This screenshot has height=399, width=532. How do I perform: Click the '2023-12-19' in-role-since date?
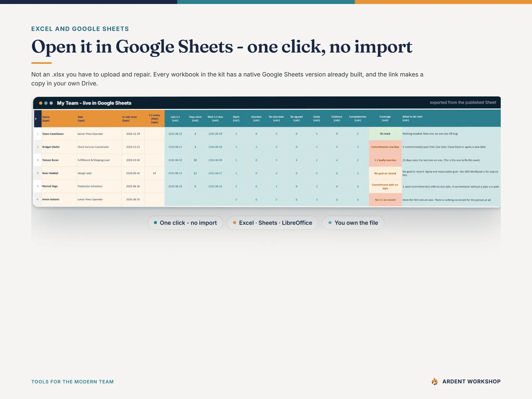[x=133, y=134]
